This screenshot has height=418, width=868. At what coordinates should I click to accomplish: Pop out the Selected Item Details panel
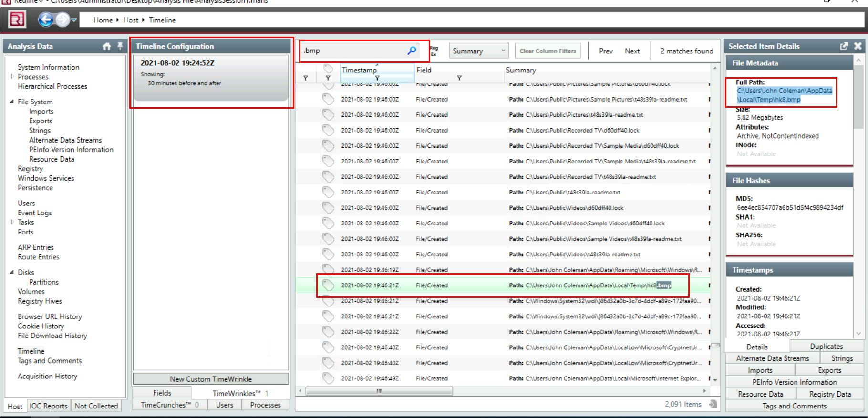point(844,46)
